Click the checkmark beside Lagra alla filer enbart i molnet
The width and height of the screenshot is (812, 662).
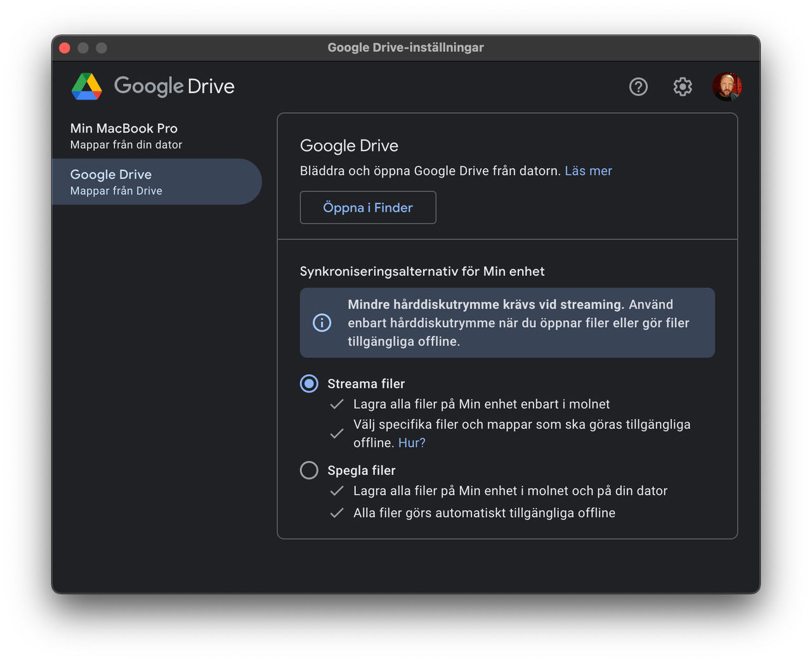[337, 404]
